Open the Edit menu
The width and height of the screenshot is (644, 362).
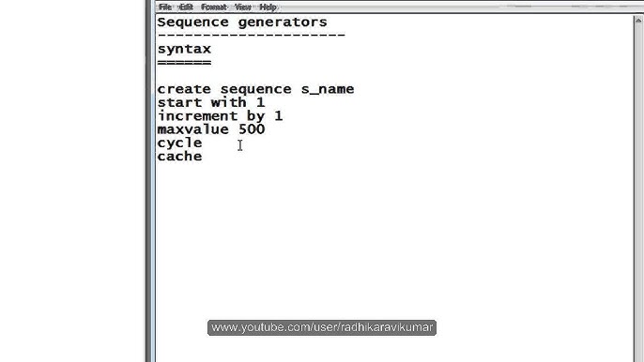click(186, 7)
